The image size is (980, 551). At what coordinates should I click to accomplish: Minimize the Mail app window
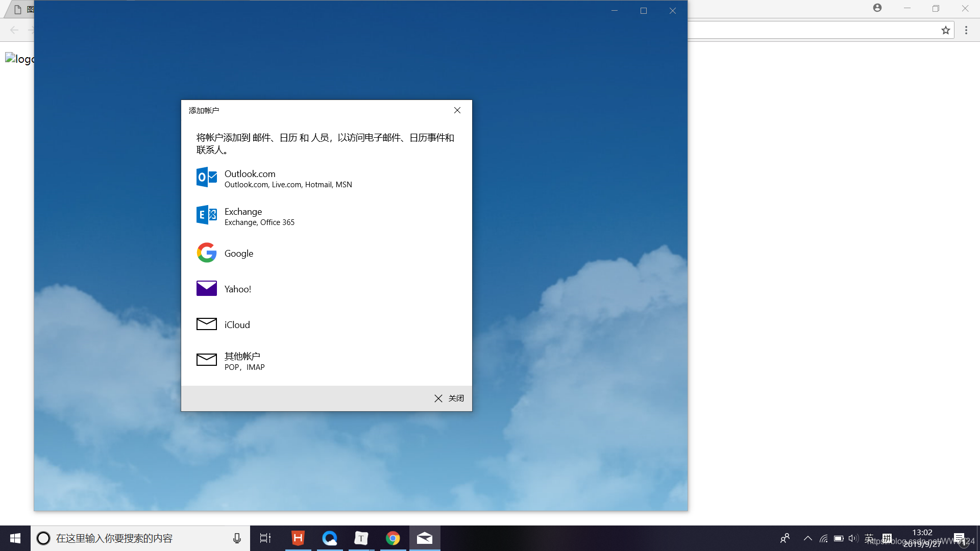[x=615, y=11]
